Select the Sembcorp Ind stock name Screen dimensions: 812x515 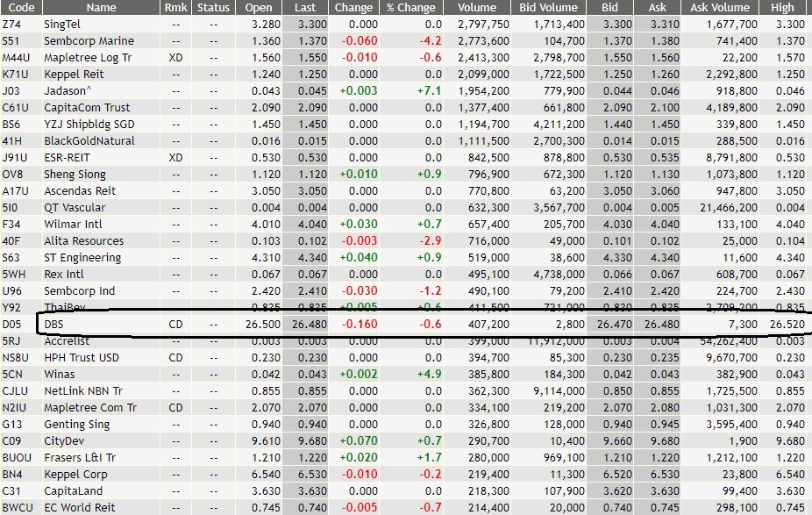point(79,291)
